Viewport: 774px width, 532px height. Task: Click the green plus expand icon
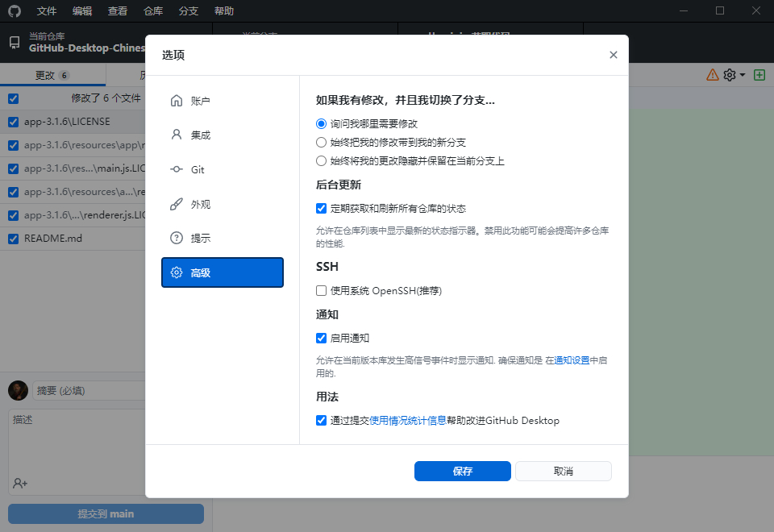pyautogui.click(x=759, y=75)
